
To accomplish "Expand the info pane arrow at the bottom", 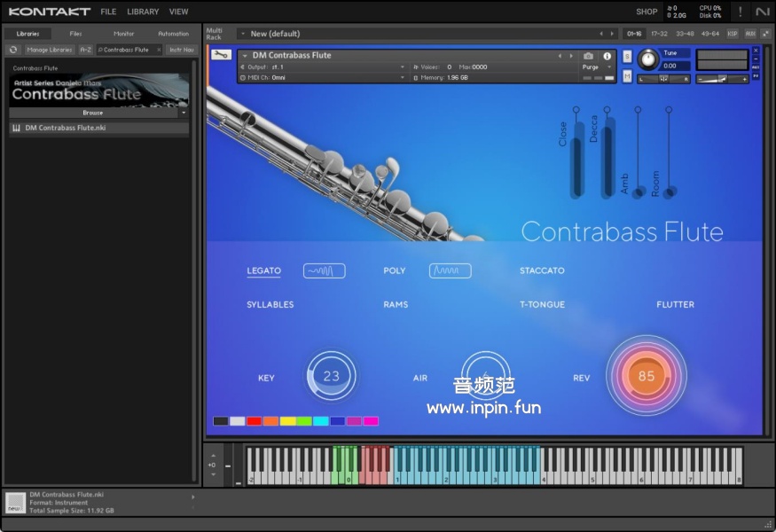I will [193, 497].
